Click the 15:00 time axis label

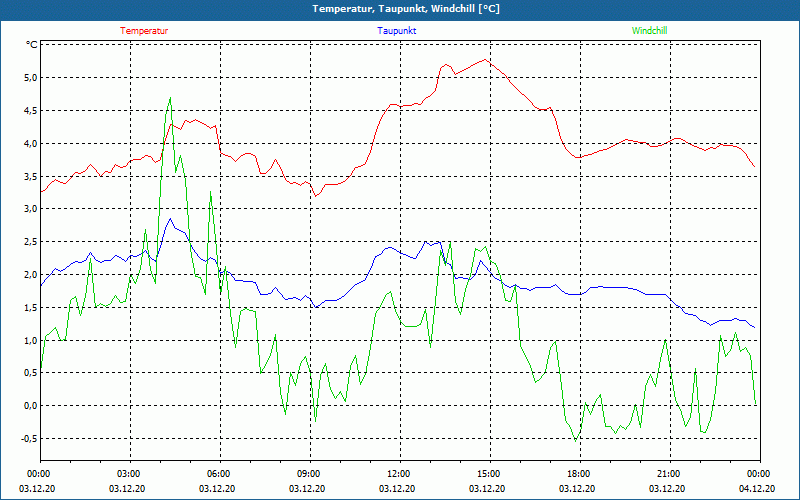click(488, 474)
